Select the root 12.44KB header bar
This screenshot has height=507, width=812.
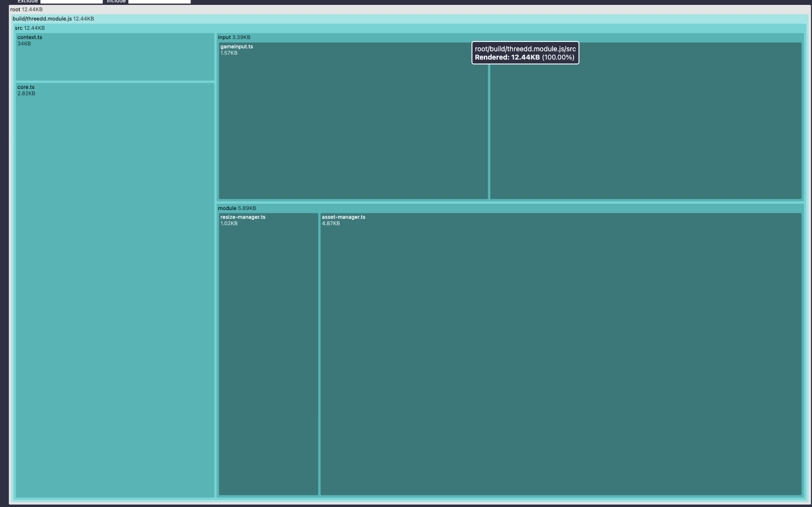pos(409,9)
